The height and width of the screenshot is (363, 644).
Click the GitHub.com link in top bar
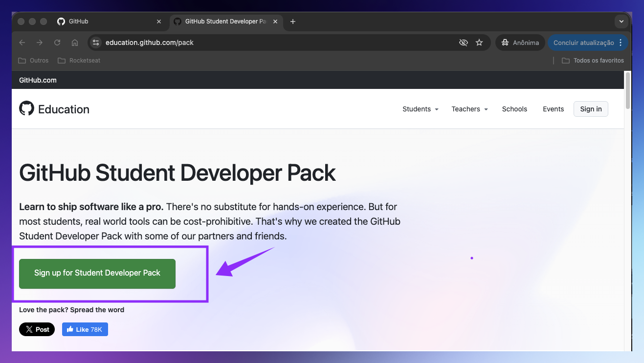[38, 80]
